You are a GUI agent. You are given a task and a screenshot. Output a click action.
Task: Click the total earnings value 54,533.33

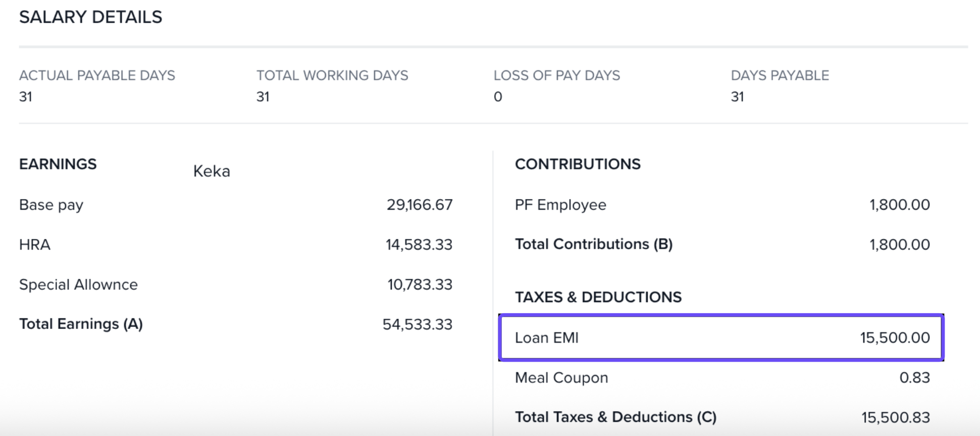[417, 324]
